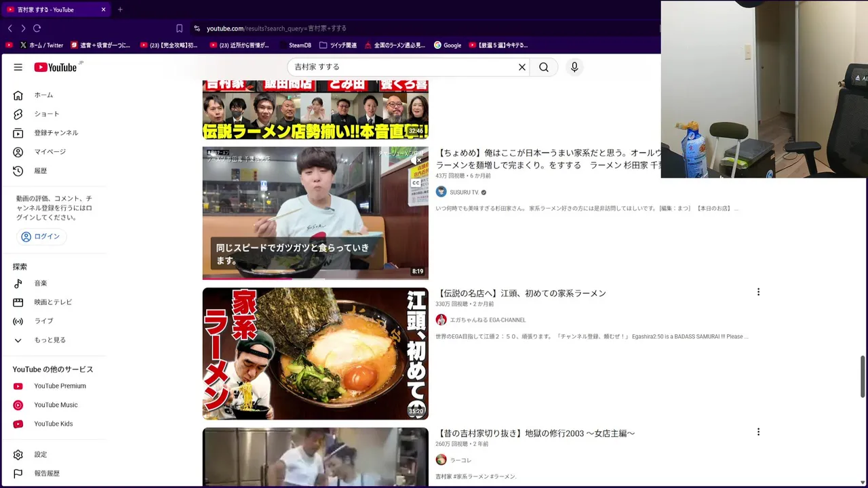Click the site settings icon beside URL
Viewport: 868px width, 488px height.
point(197,28)
